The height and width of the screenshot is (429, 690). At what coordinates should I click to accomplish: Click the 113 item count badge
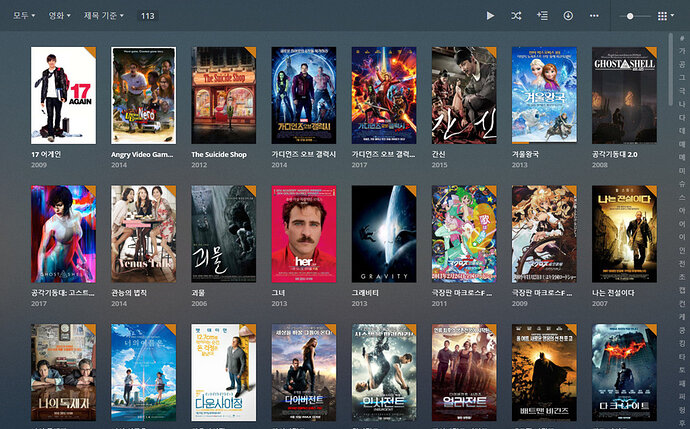[147, 16]
